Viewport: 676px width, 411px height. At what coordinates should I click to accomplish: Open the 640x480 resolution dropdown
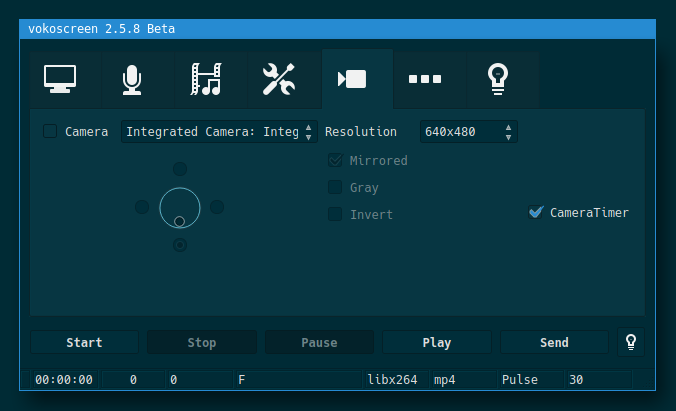(469, 132)
